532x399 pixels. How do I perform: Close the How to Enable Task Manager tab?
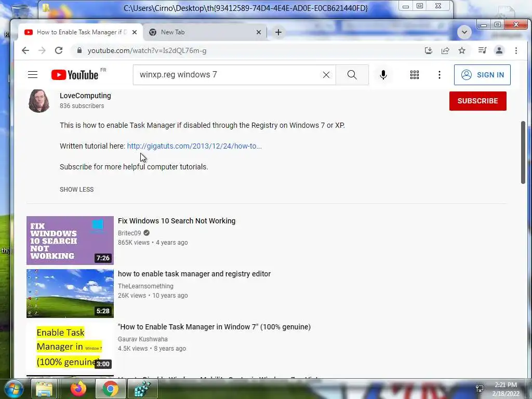pyautogui.click(x=135, y=32)
